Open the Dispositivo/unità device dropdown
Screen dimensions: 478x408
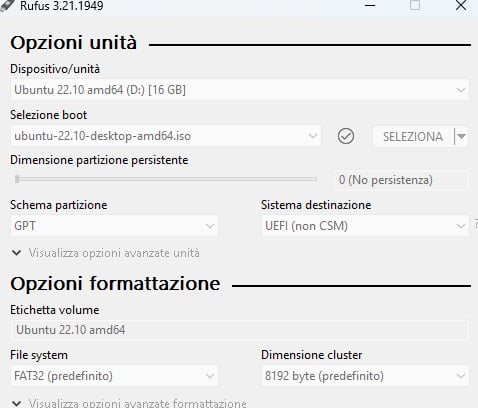tap(239, 90)
